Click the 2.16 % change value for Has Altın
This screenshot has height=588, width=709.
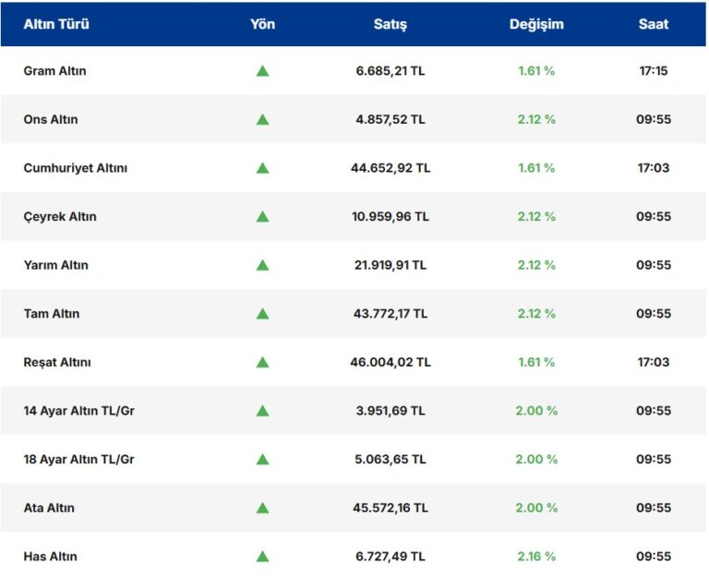pyautogui.click(x=535, y=557)
